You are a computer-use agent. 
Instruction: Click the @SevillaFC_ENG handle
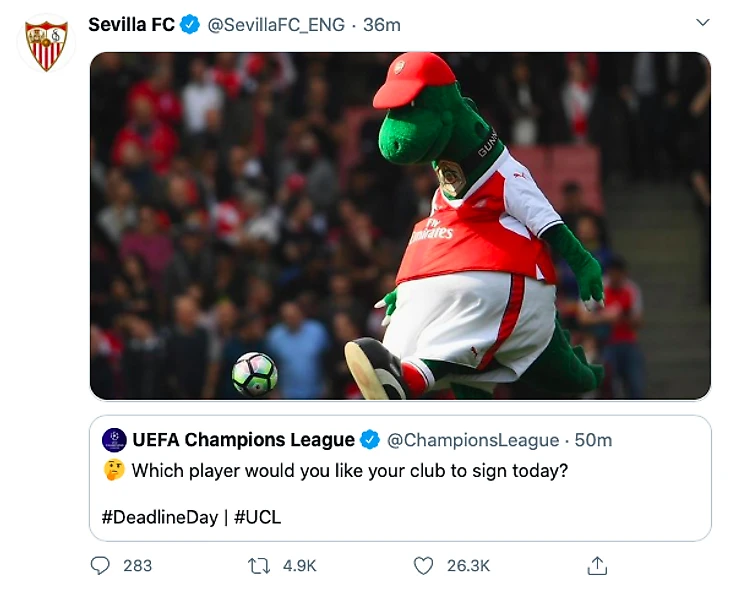(276, 25)
